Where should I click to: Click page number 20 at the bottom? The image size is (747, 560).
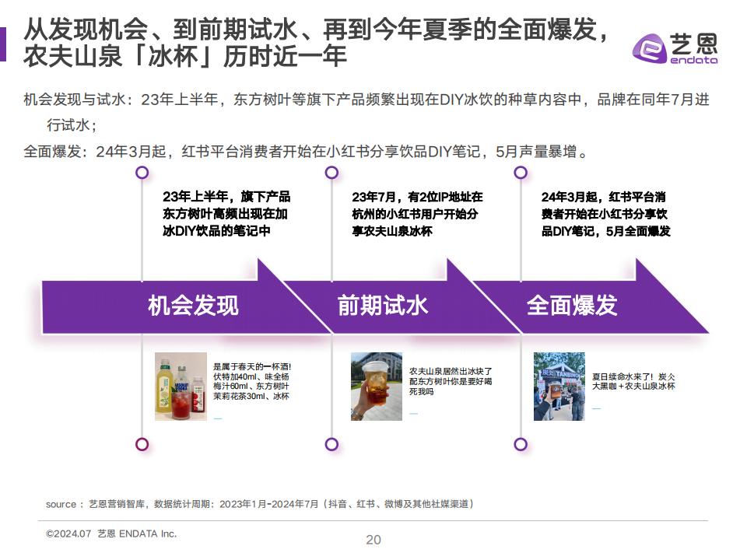click(x=373, y=540)
